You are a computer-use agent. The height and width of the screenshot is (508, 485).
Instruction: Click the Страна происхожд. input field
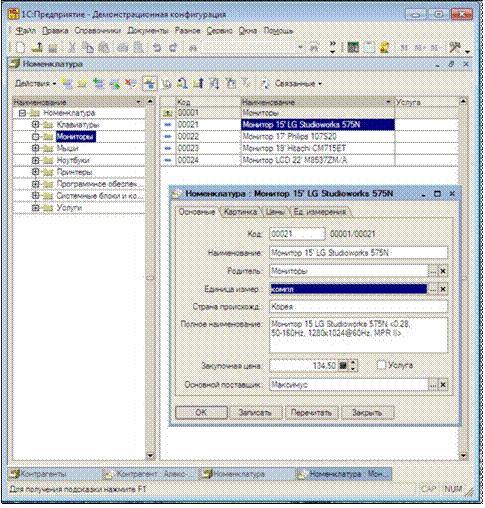pos(358,306)
